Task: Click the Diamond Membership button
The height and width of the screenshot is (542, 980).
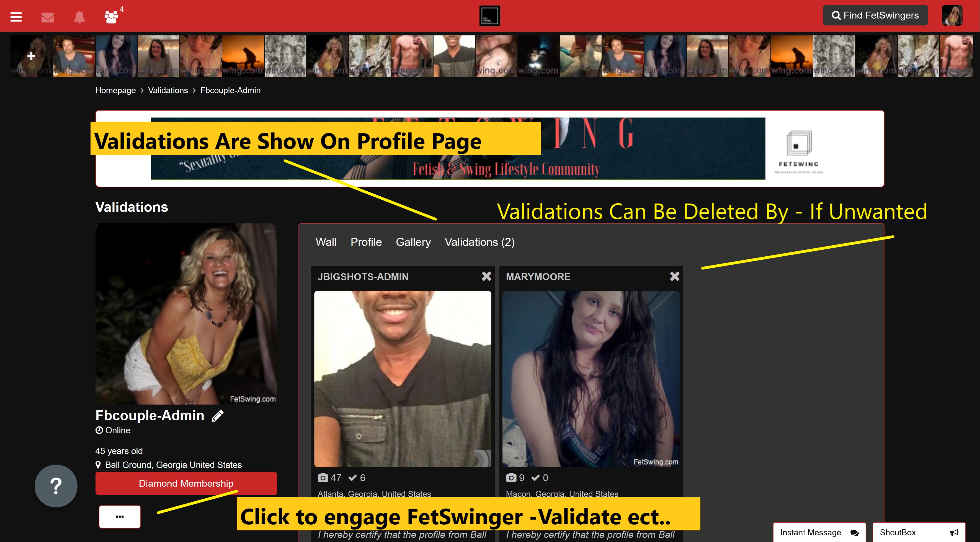Action: (x=186, y=483)
